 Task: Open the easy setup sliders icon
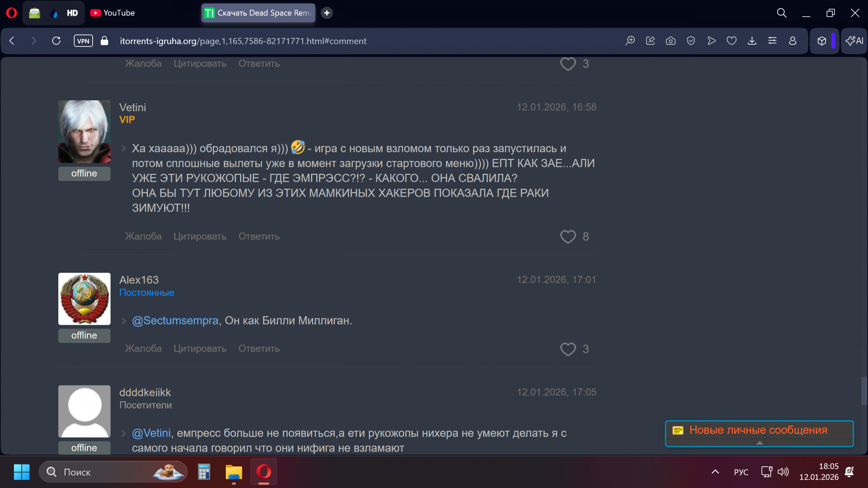(x=772, y=41)
